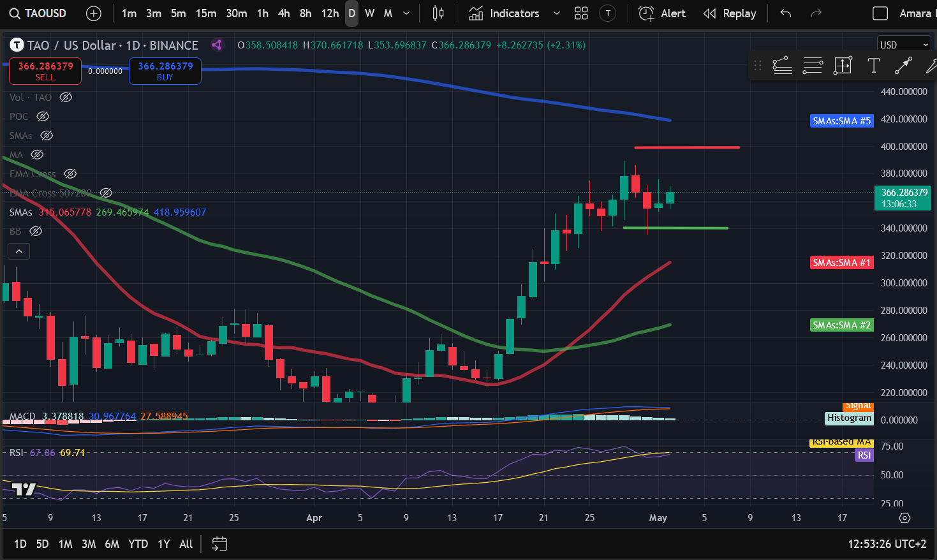Select the arrow drawing tool
Viewport: 937px width, 560px height.
pos(903,65)
